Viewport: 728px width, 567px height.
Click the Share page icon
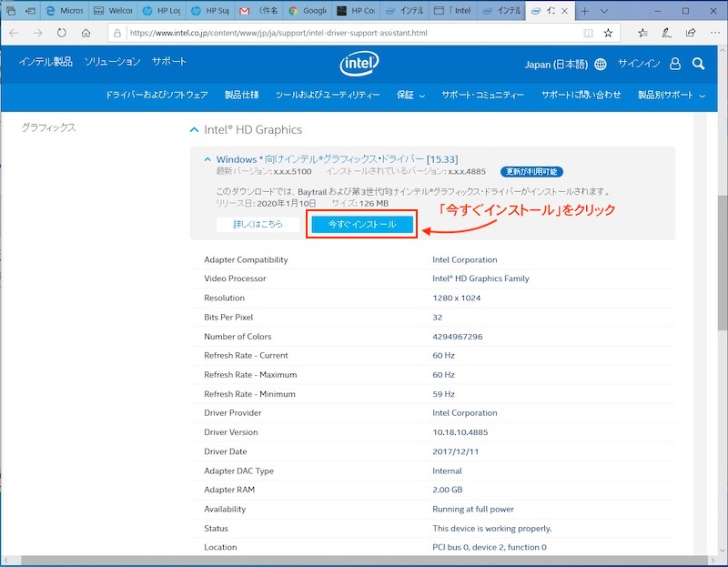[691, 33]
